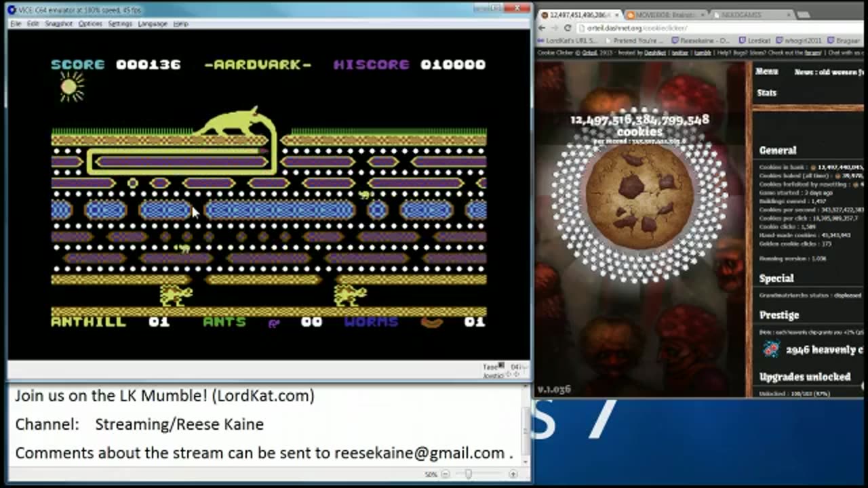Screen dimensions: 868x488
Task: Click the document zoom slider handle
Action: (x=468, y=474)
